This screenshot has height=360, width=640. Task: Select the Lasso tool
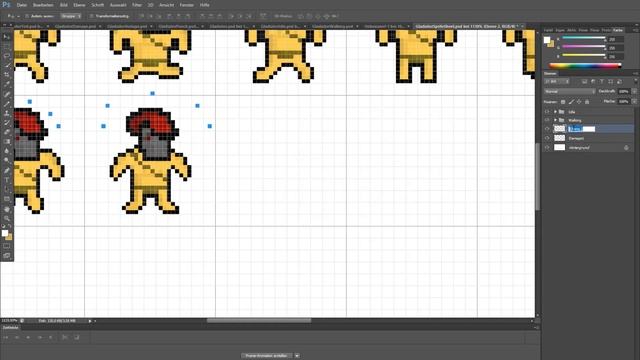click(7, 56)
